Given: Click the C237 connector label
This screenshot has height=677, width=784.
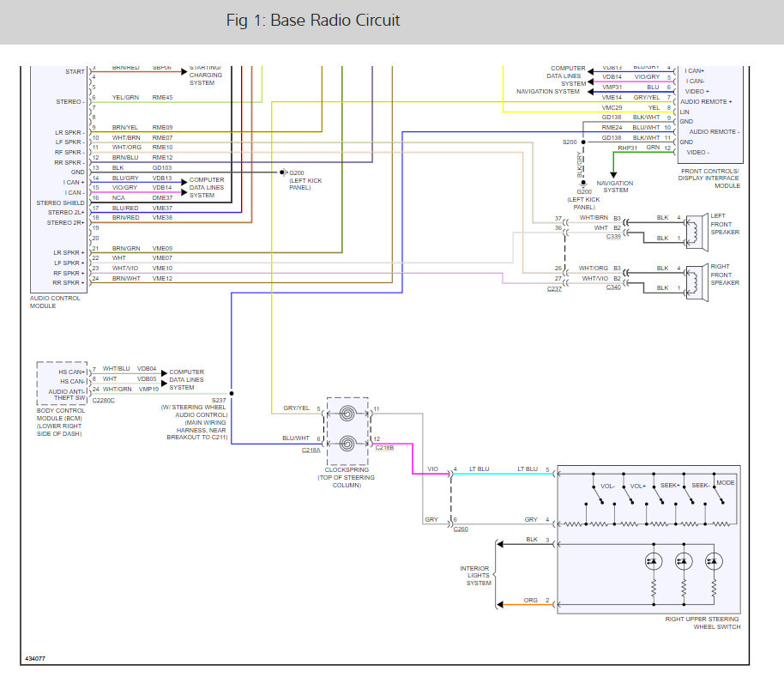Looking at the screenshot, I should (x=555, y=289).
